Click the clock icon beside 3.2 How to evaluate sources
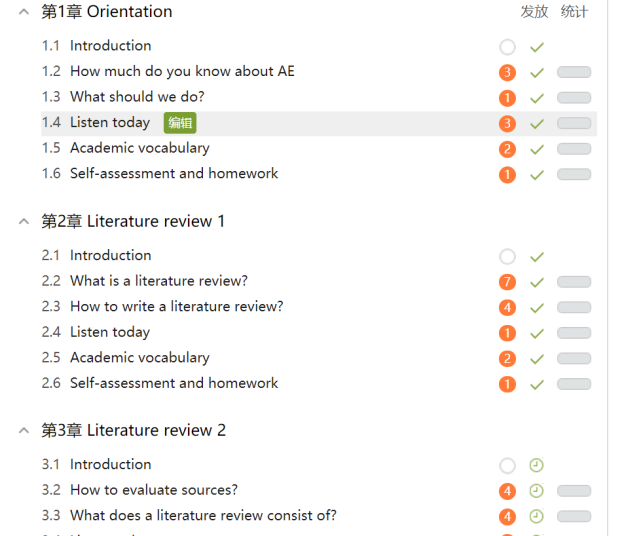624x536 pixels. pyautogui.click(x=537, y=491)
